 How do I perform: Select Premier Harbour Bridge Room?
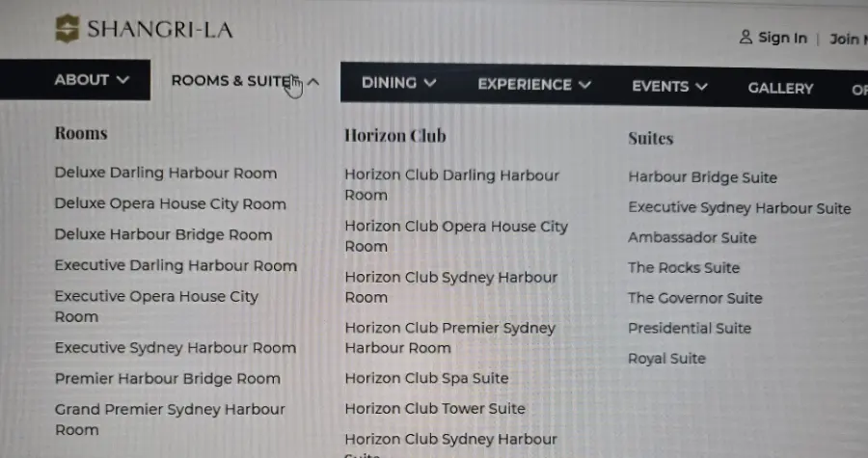[167, 379]
